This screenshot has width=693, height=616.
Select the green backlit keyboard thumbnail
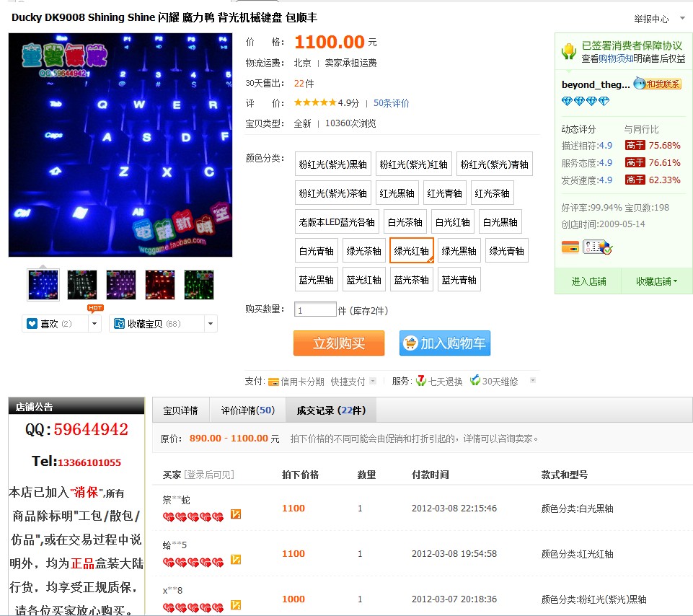coord(199,285)
